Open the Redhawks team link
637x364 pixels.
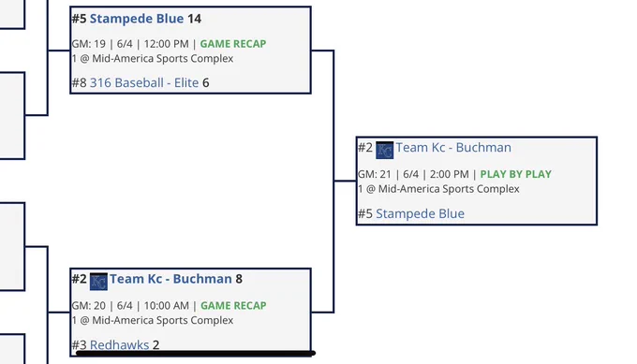(x=120, y=345)
